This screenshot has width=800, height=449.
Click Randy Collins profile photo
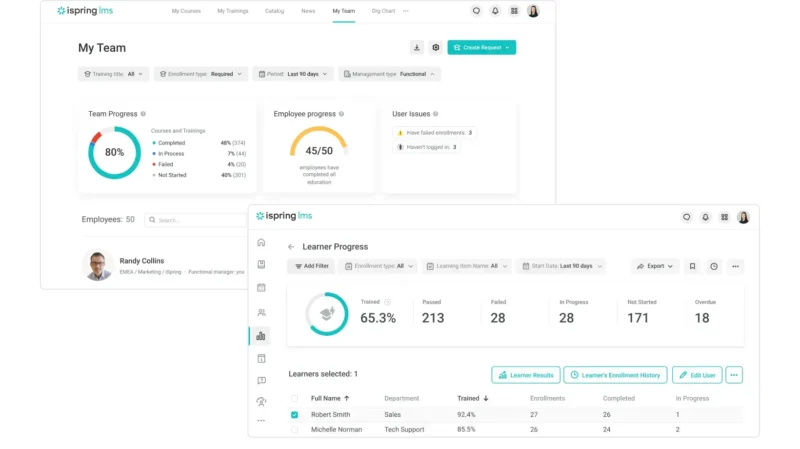(x=98, y=265)
